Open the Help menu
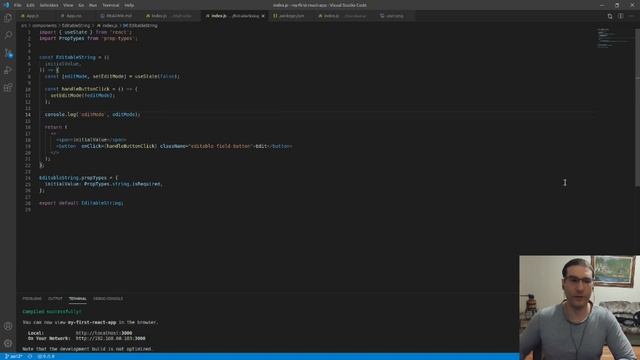The height and width of the screenshot is (360, 640). click(129, 5)
